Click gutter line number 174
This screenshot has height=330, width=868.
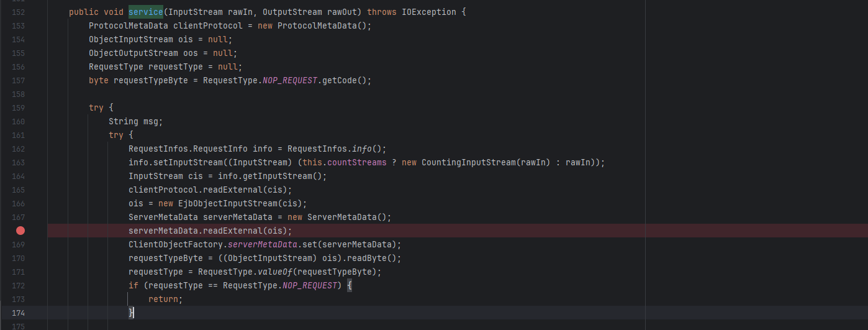coord(19,313)
